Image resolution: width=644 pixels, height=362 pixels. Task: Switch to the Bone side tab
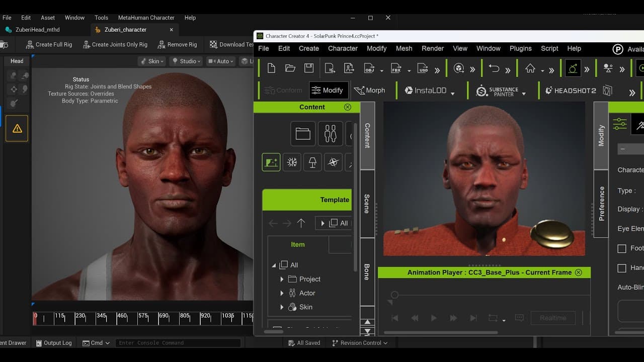pyautogui.click(x=367, y=272)
